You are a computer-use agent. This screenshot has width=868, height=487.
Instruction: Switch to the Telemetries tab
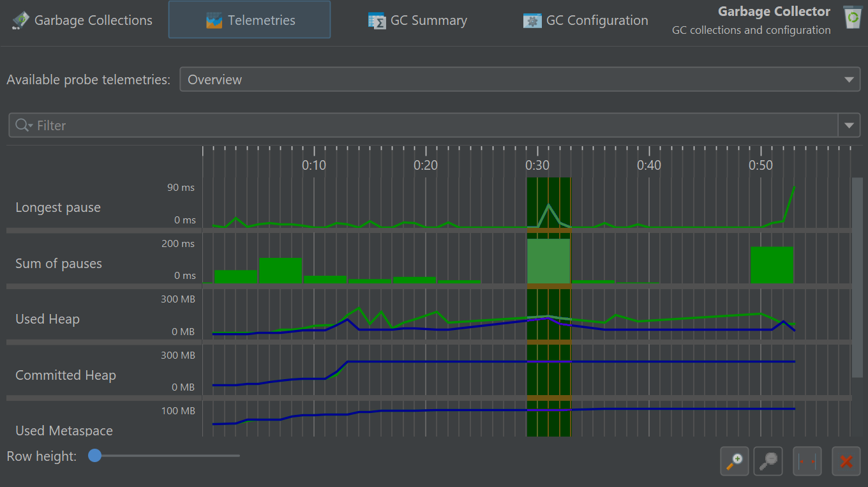tap(250, 20)
